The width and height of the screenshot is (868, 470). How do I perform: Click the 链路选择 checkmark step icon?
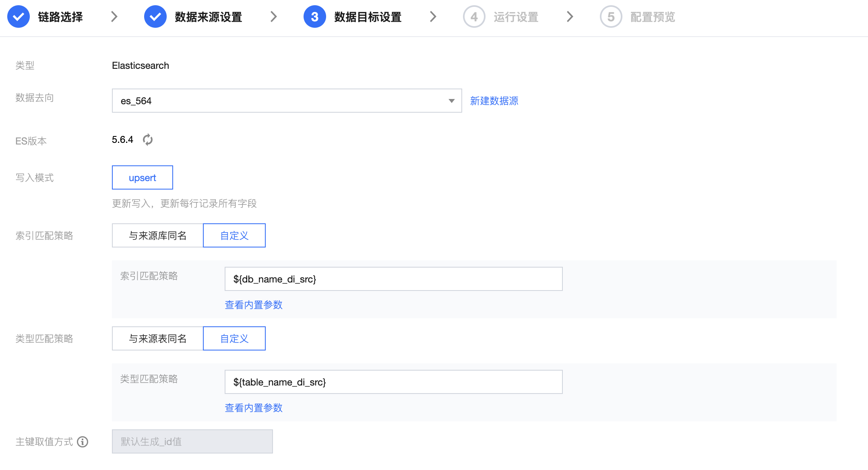[19, 17]
